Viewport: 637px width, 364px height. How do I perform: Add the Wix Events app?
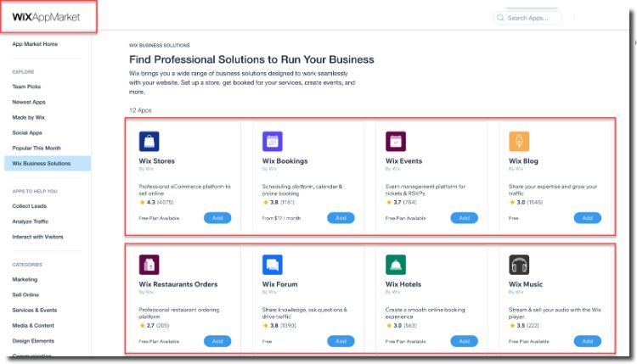pos(464,218)
